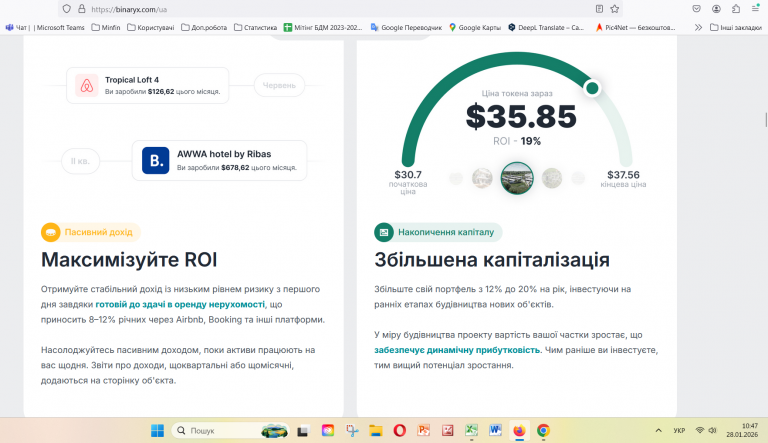Open PowerPoint from the taskbar
The height and width of the screenshot is (443, 768).
(x=424, y=431)
